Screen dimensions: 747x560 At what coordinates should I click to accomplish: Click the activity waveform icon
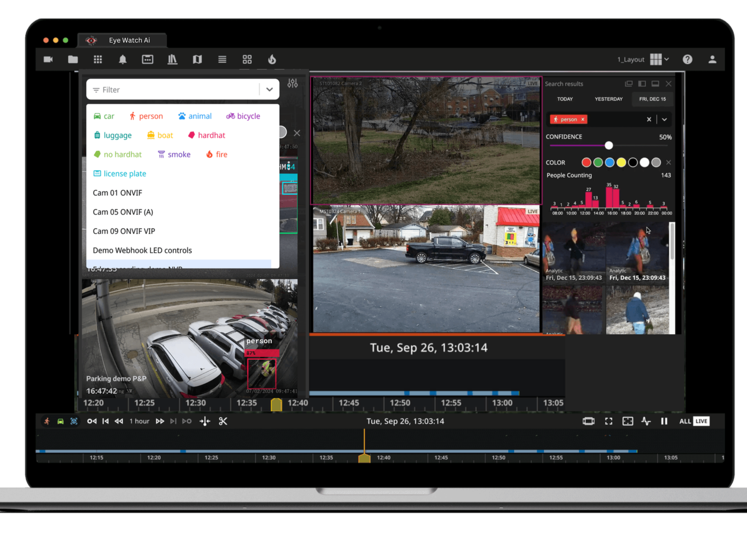coord(646,421)
